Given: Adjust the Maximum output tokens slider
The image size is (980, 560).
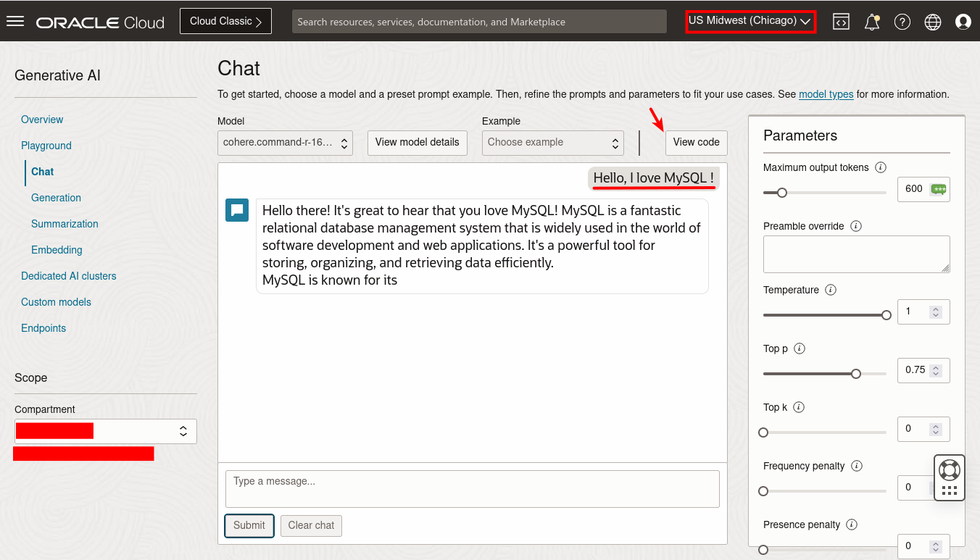Looking at the screenshot, I should tap(825, 193).
